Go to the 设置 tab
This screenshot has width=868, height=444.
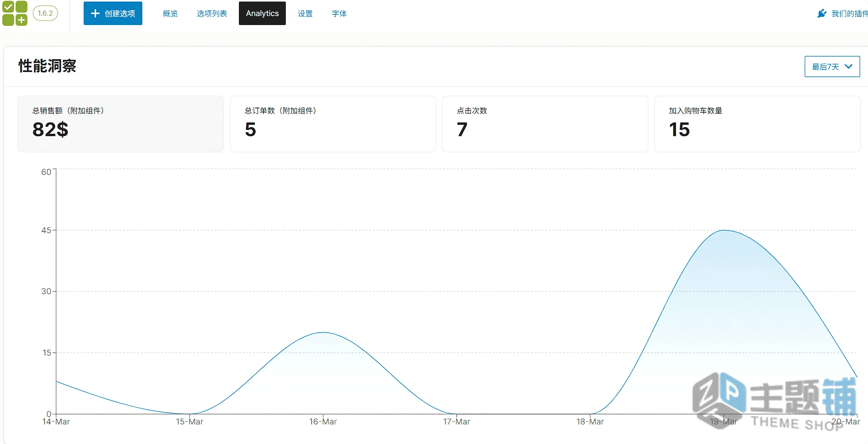[x=305, y=14]
